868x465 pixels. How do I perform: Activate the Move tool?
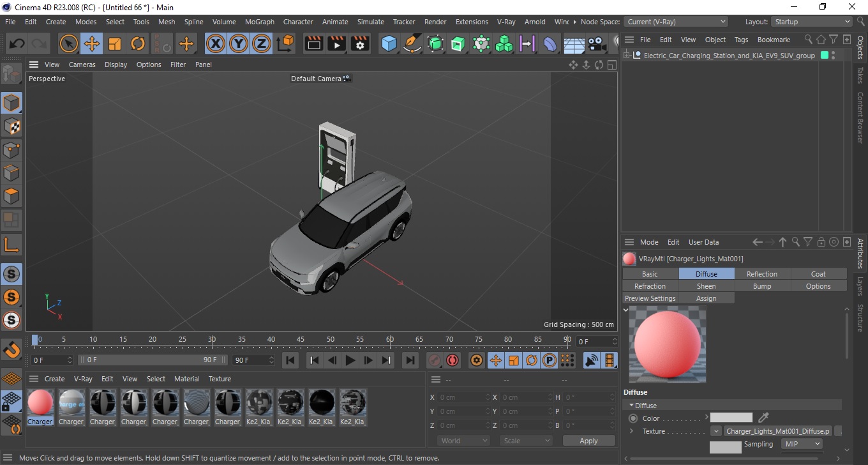point(92,44)
